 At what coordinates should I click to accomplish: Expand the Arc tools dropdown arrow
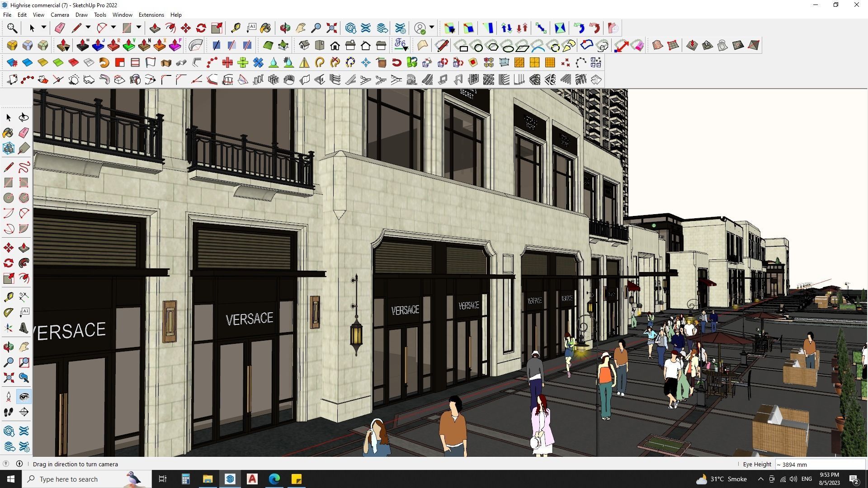pyautogui.click(x=113, y=28)
